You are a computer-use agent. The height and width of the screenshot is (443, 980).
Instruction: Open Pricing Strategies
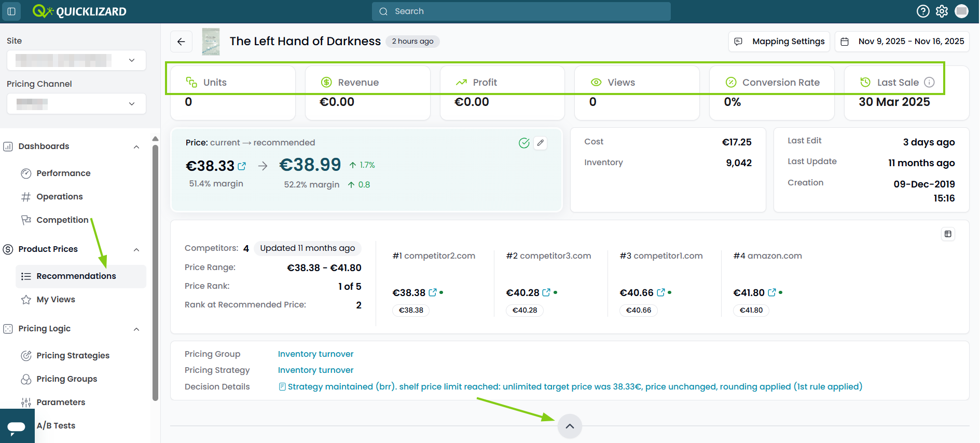coord(73,356)
